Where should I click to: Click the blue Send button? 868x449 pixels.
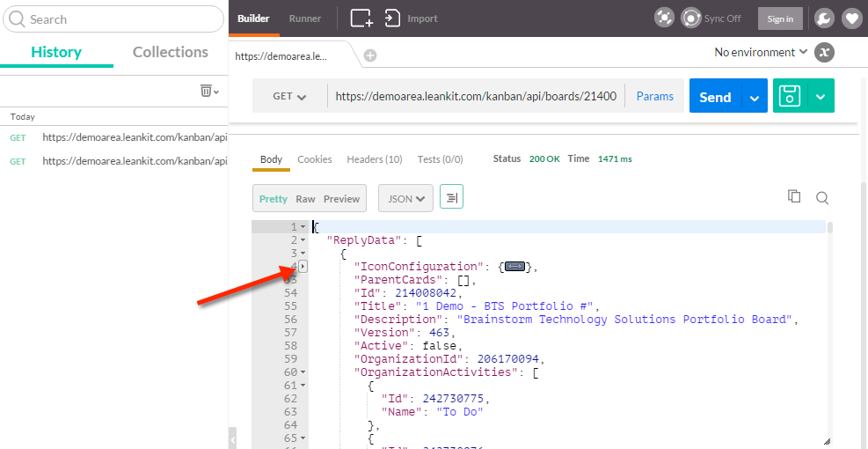(716, 97)
